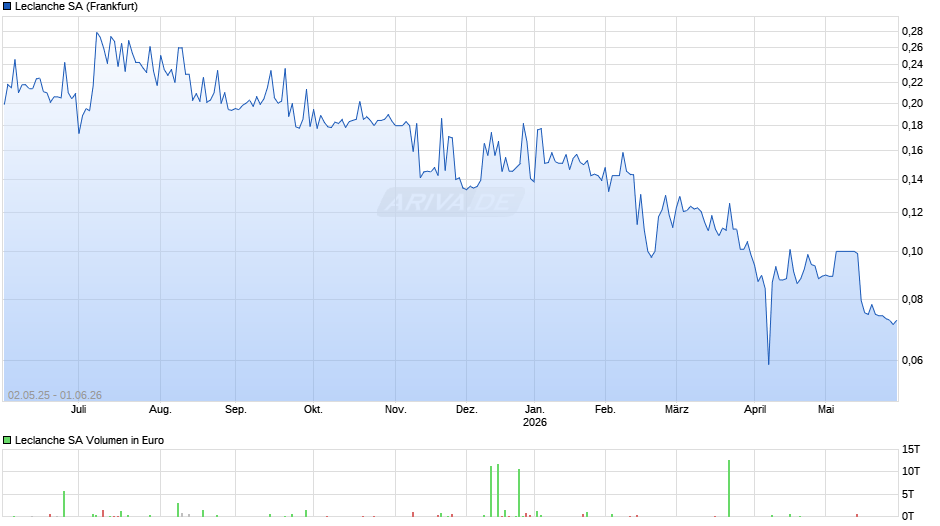Click the 0T volume axis value

[908, 516]
